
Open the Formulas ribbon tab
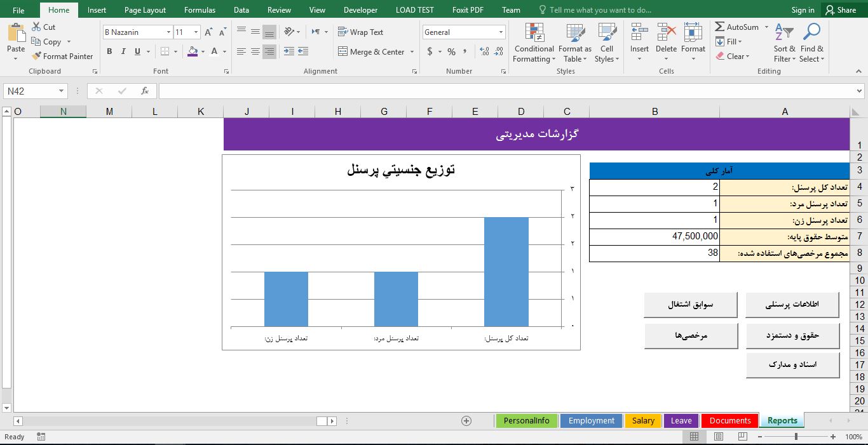click(x=200, y=10)
